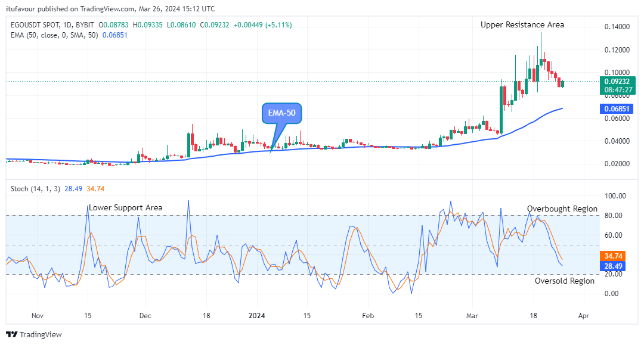Screen dimensions: 644x345
Task: Click the 0.00 stochastic axis label
Action: tap(612, 293)
